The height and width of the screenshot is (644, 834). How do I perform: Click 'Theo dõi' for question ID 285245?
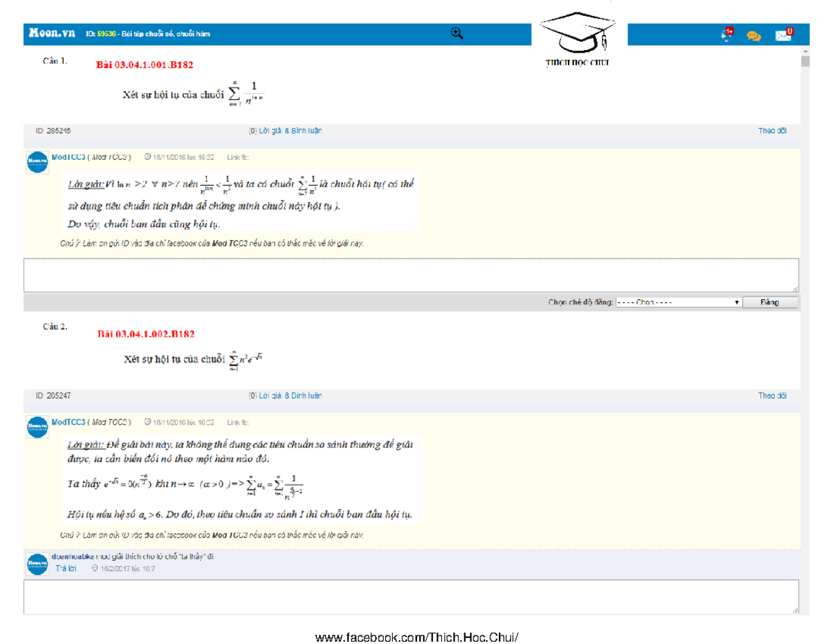pos(771,131)
